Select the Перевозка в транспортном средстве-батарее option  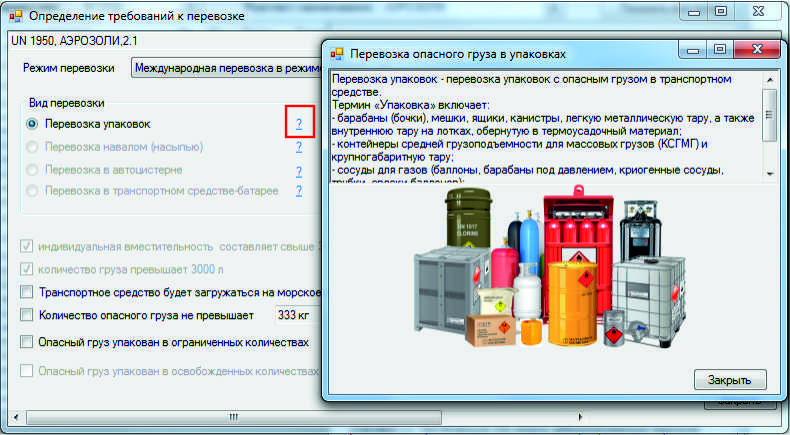(32, 191)
